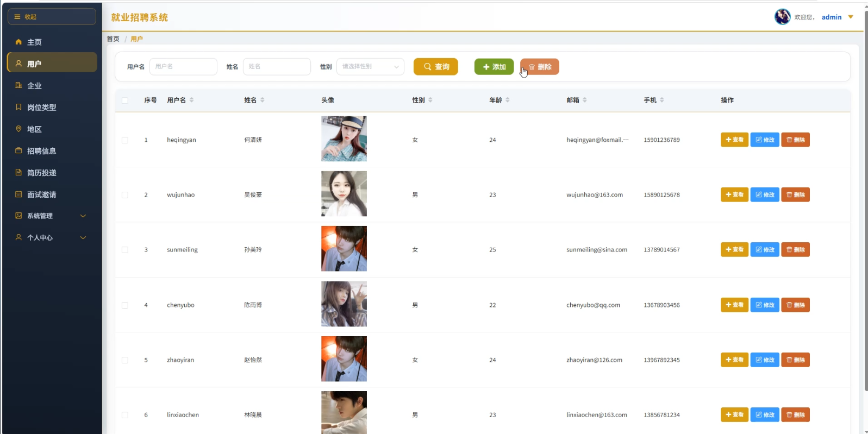This screenshot has width=868, height=434.
Task: Open the 招聘信息 menu item
Action: coord(52,150)
